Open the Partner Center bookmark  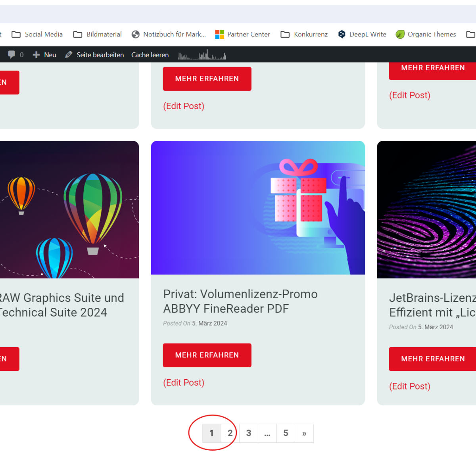click(x=243, y=35)
